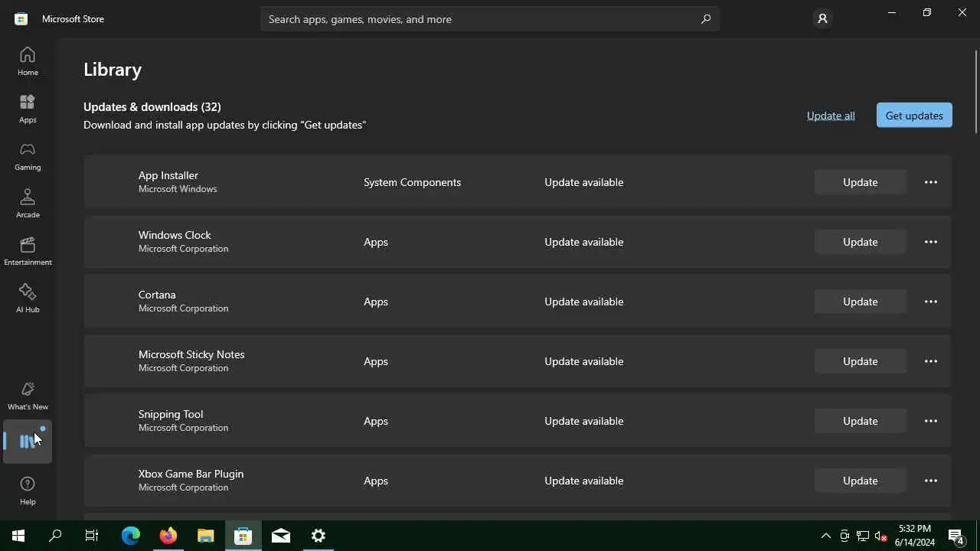Update the App Installer app
The height and width of the screenshot is (551, 980).
click(861, 182)
